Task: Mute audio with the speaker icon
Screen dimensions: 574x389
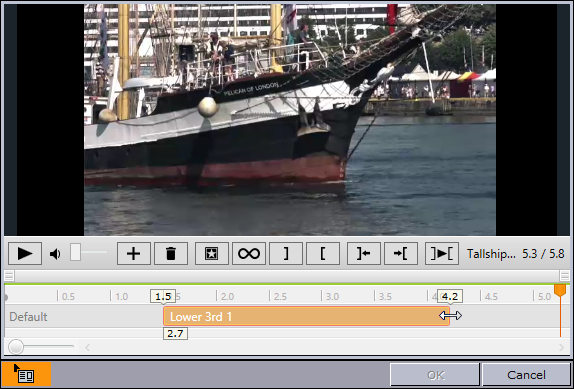Action: click(55, 254)
